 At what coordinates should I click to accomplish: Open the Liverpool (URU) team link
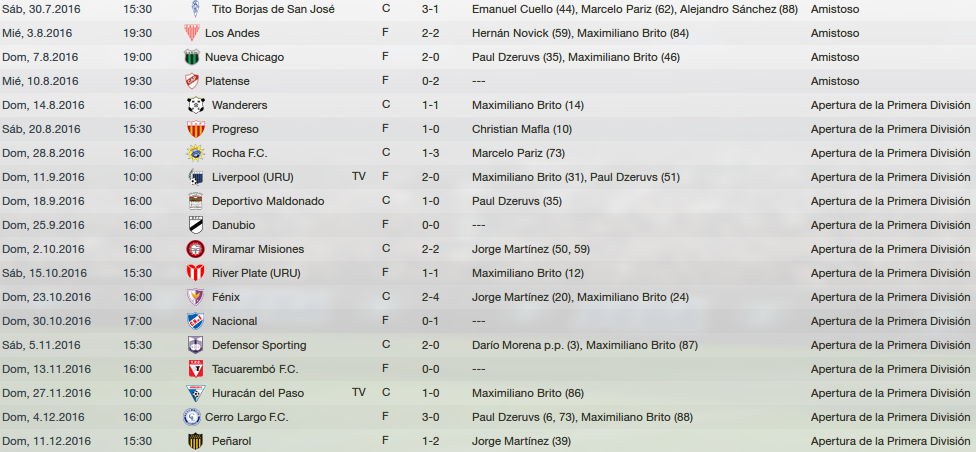[253, 177]
